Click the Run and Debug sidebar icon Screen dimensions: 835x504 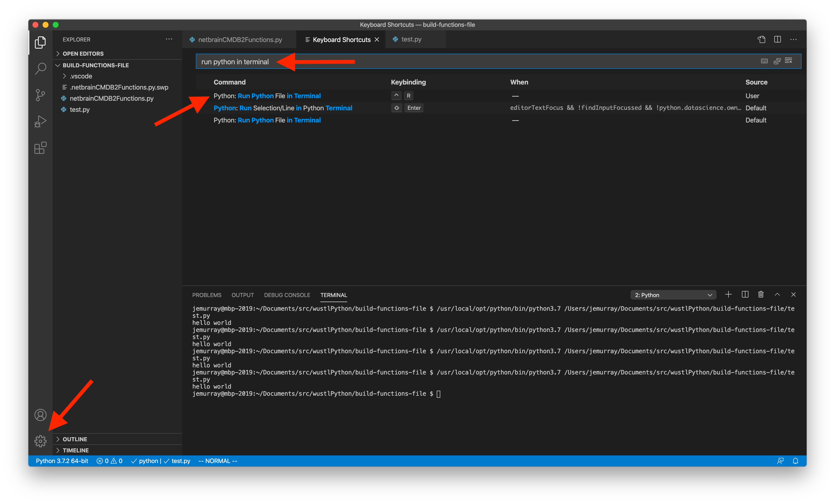(x=40, y=121)
